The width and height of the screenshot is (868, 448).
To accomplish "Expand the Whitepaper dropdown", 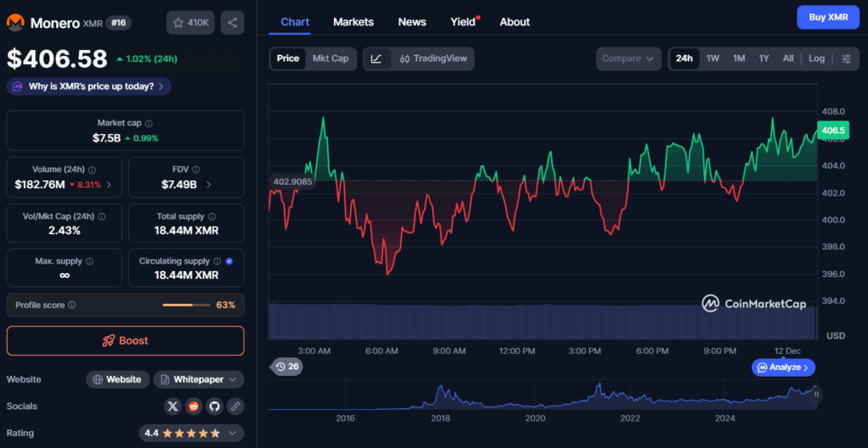I will click(x=198, y=379).
